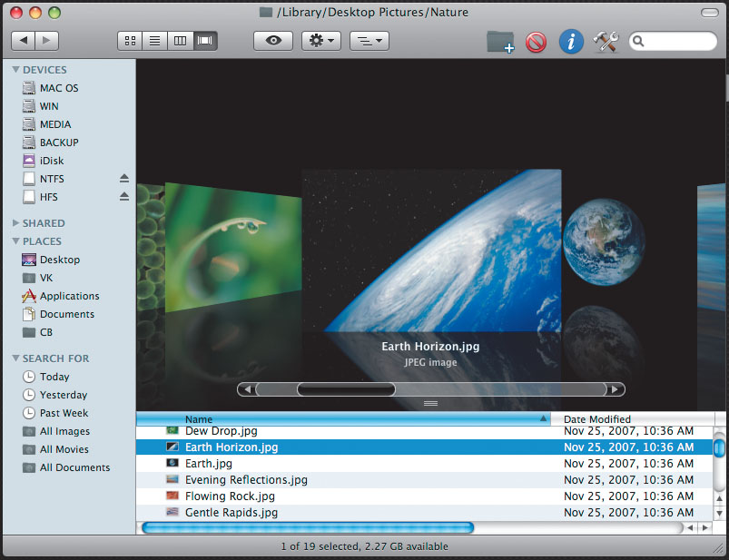Go forward with the right arrow button

(x=47, y=41)
